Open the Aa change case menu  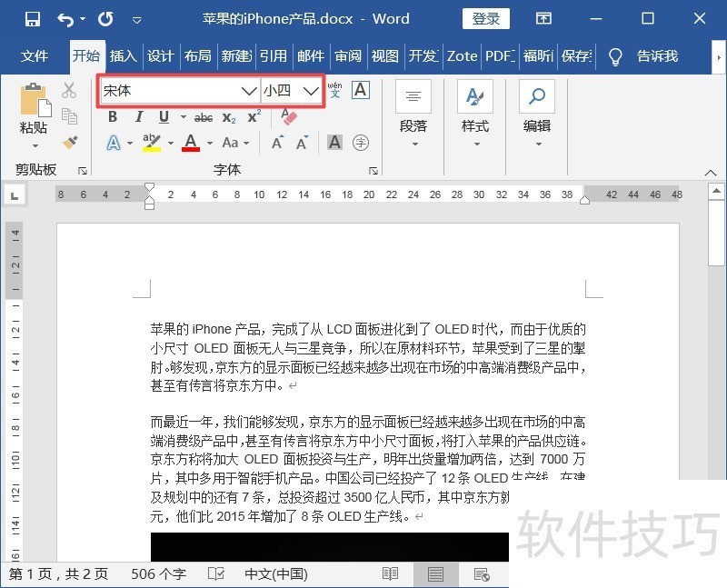pos(235,143)
